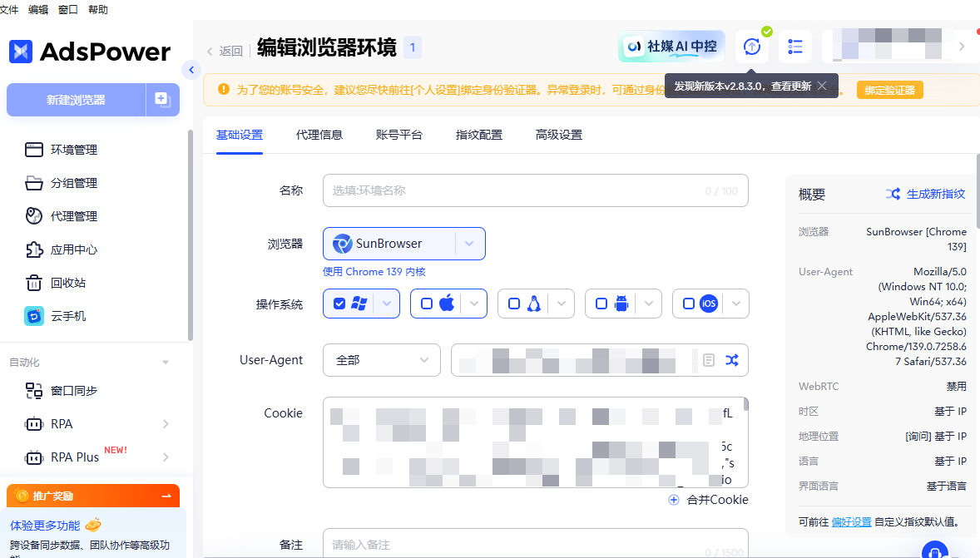Viewport: 980px width, 558px height.
Task: Open 云手机 cloud phone in sidebar
Action: coord(67,316)
